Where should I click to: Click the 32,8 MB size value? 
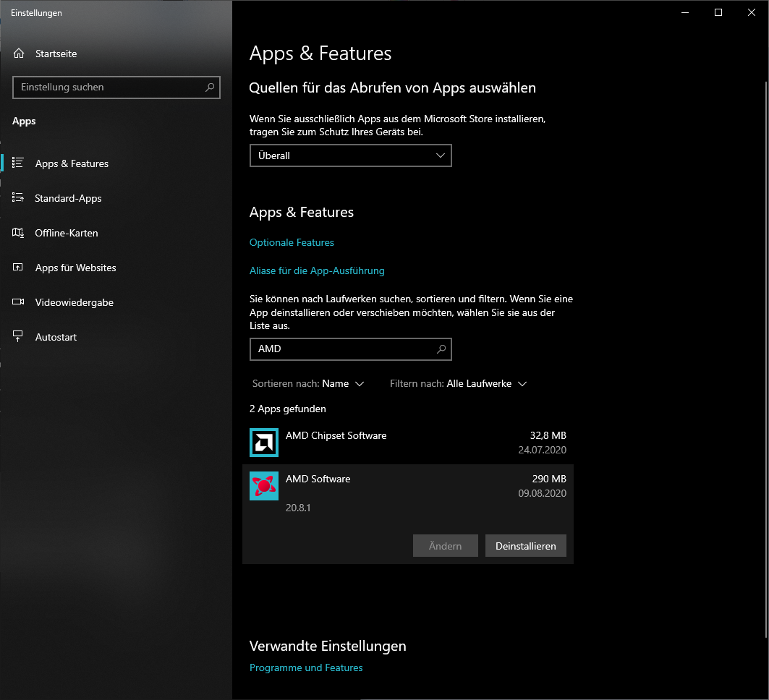[x=548, y=435]
